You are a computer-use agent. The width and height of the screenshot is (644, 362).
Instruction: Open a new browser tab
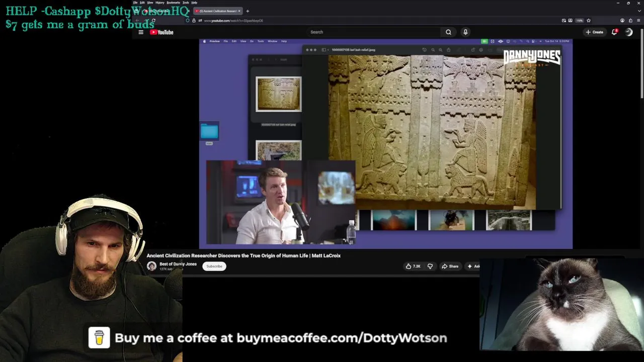tap(248, 11)
